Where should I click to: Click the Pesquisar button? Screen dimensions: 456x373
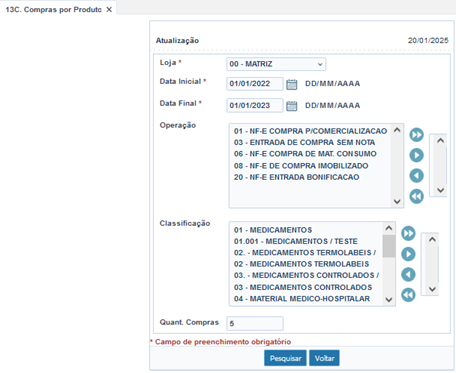pyautogui.click(x=285, y=358)
